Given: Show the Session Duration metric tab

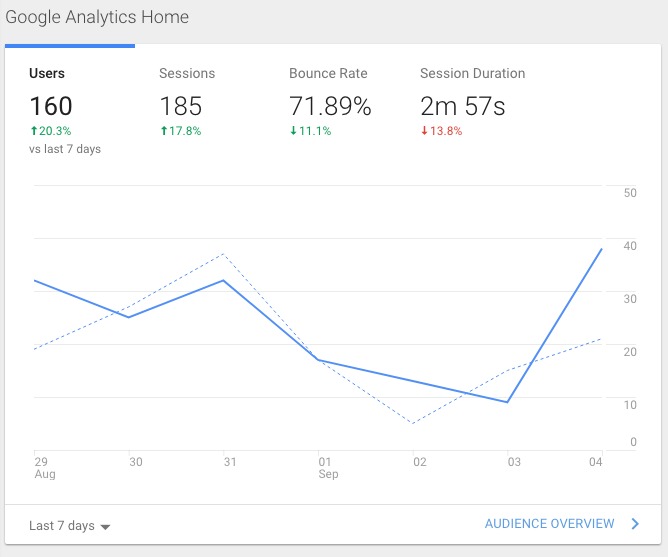Looking at the screenshot, I should (x=472, y=73).
